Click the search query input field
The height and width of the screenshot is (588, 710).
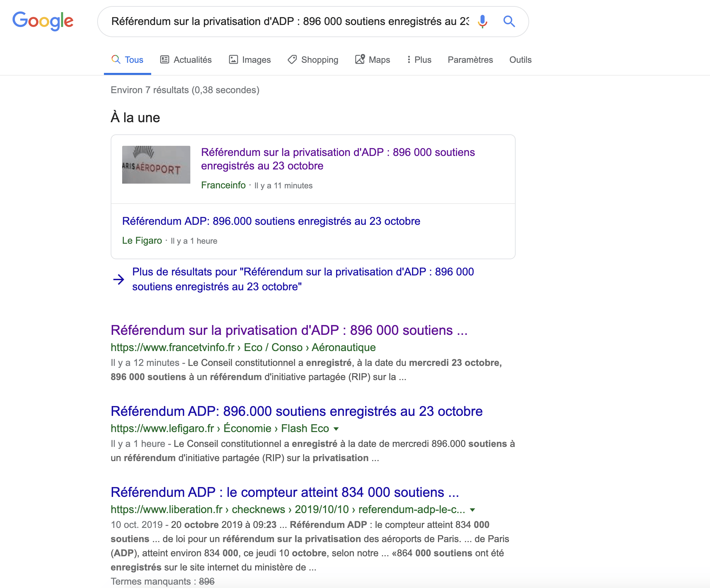(x=290, y=21)
